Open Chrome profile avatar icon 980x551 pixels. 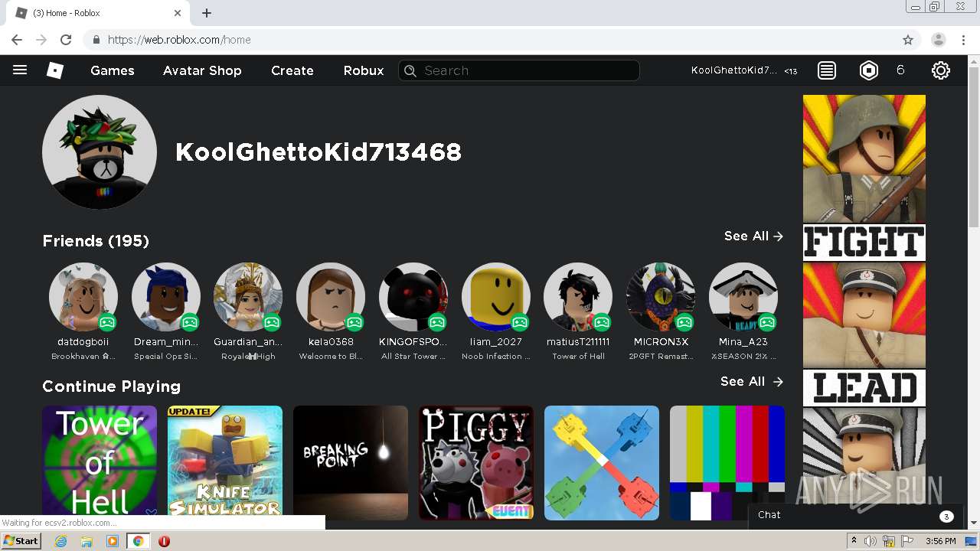point(939,40)
